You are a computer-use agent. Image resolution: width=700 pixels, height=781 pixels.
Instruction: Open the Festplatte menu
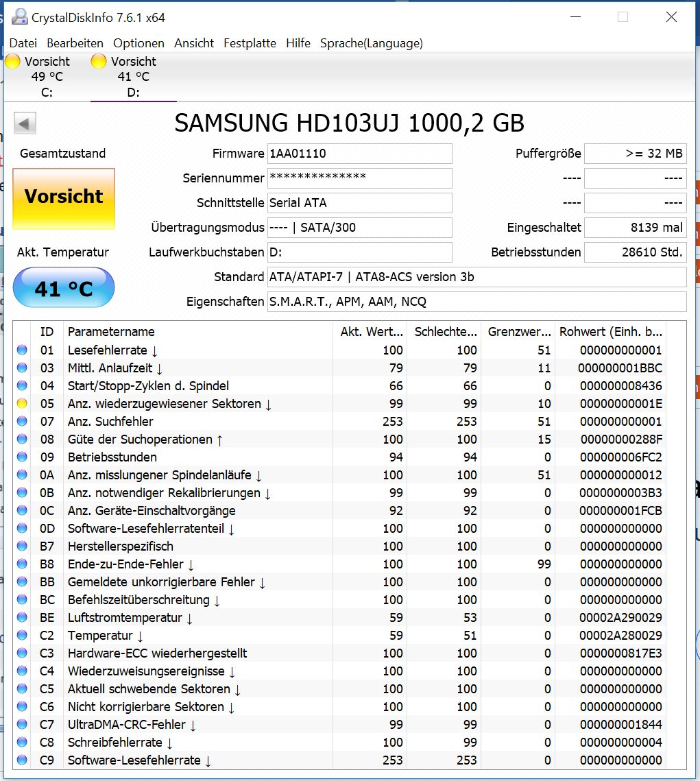click(250, 43)
